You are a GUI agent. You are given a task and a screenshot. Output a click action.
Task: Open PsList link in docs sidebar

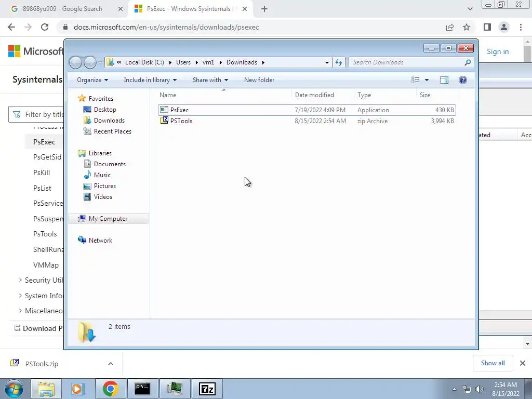[x=42, y=188]
